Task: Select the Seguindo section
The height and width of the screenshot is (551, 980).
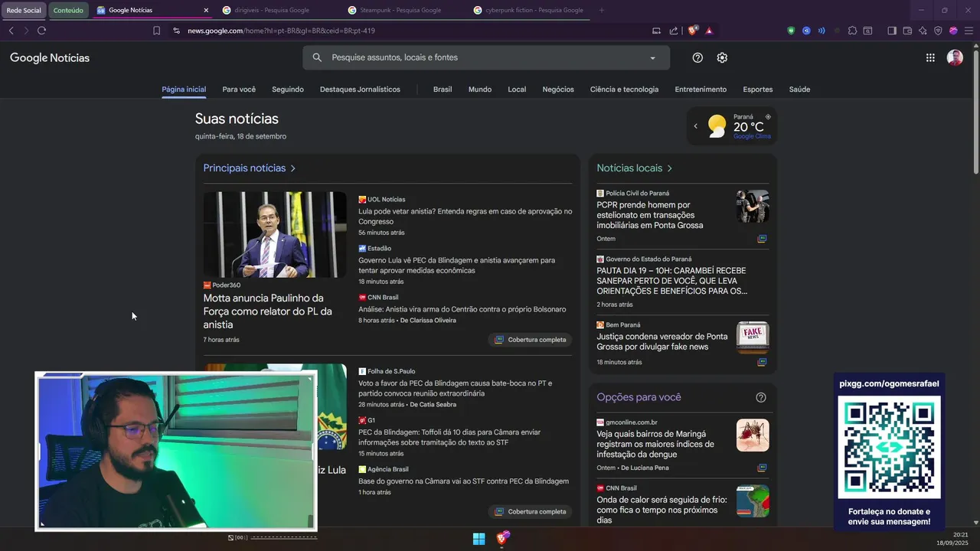Action: pyautogui.click(x=288, y=90)
